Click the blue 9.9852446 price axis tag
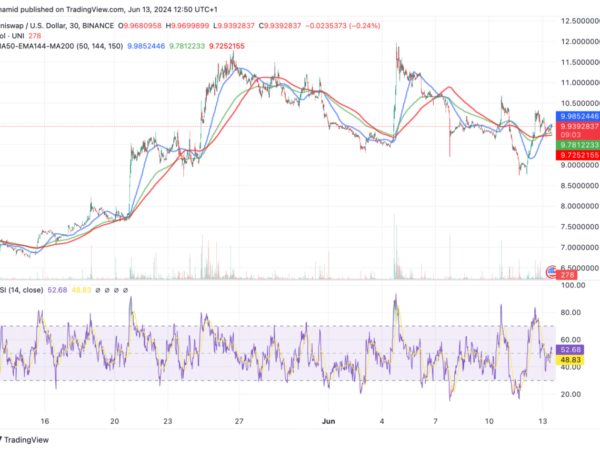 pos(578,116)
